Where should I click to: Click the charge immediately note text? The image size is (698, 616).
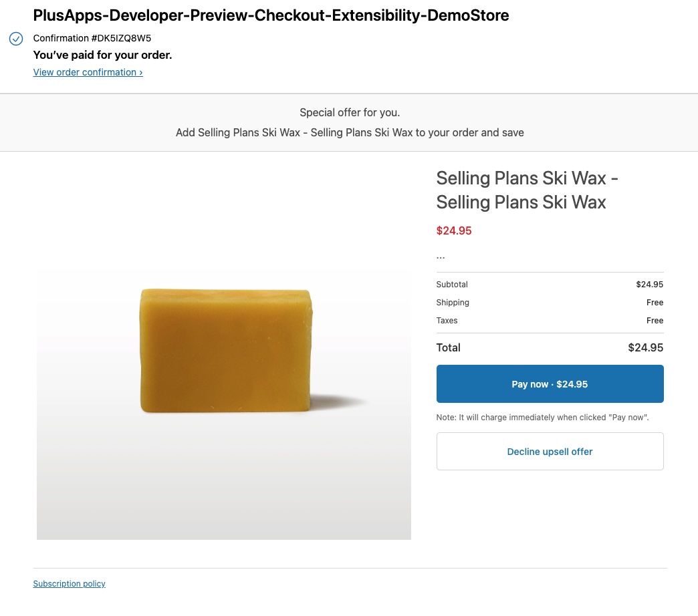pos(542,418)
